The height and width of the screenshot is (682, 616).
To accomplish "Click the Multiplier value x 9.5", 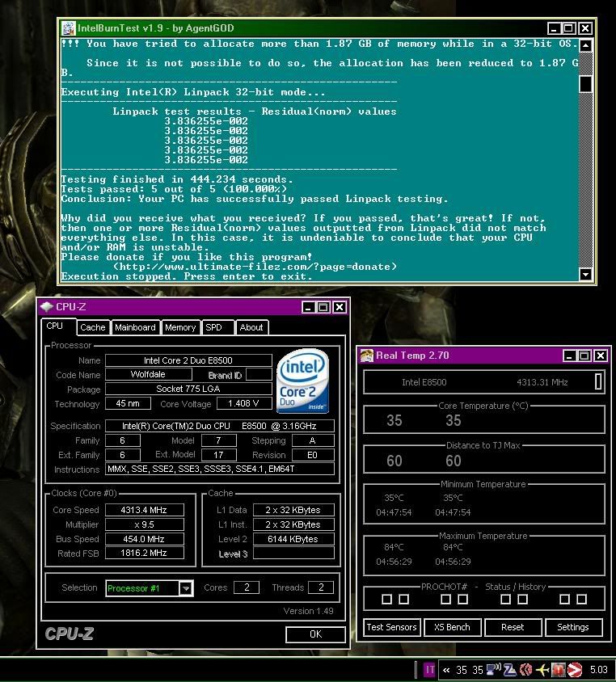I will point(145,524).
